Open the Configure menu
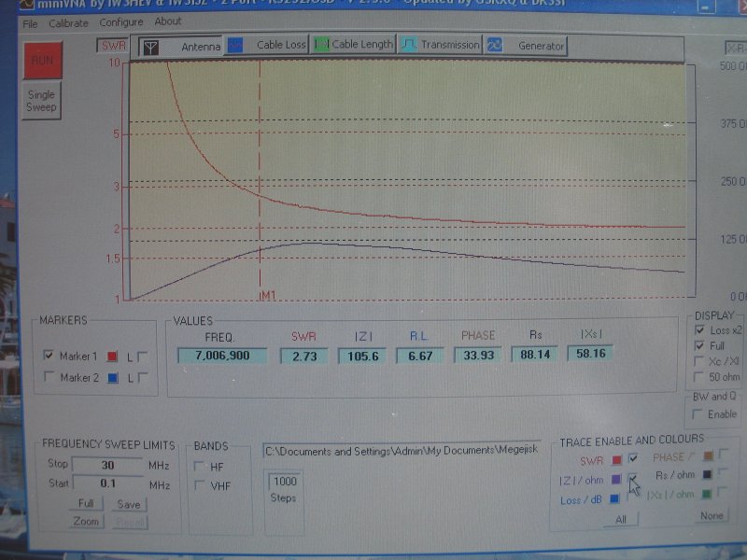747x560 pixels. [121, 22]
